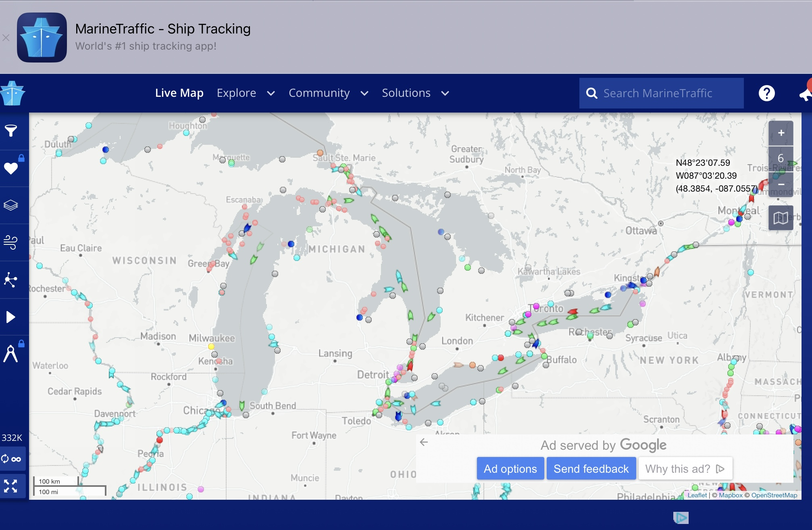Select the distance measure compass tool
The width and height of the screenshot is (812, 530).
(11, 354)
